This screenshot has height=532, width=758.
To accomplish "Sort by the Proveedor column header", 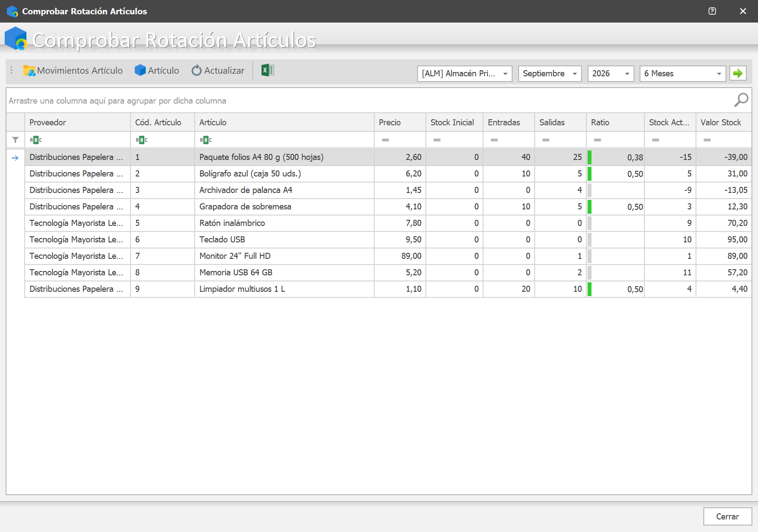I will (78, 122).
